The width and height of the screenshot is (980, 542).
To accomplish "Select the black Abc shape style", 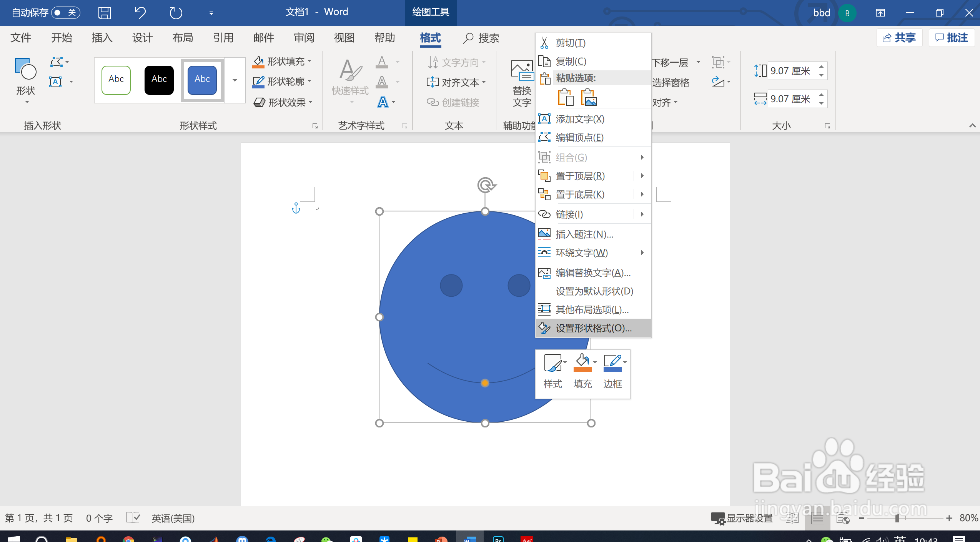I will click(x=159, y=80).
